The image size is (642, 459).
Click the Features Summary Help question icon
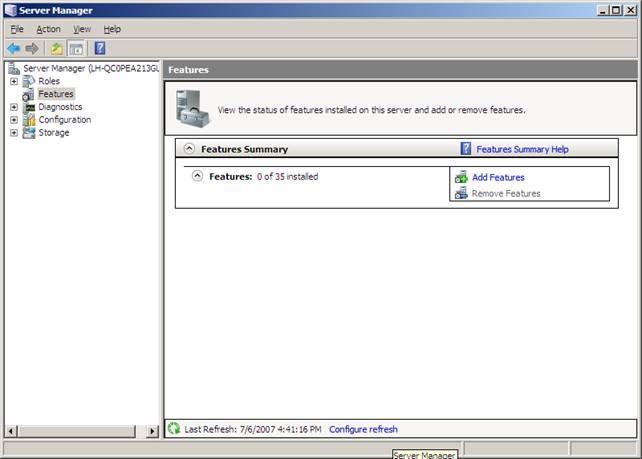click(466, 149)
